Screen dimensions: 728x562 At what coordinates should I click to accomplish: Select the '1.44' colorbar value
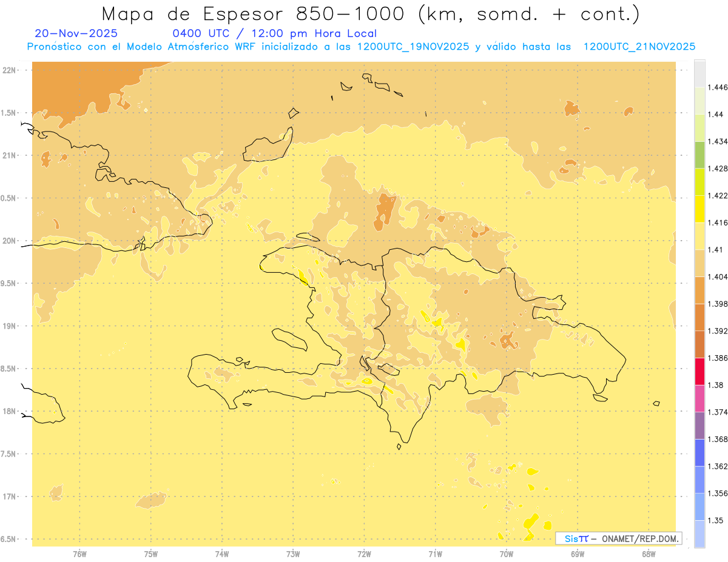click(x=715, y=114)
